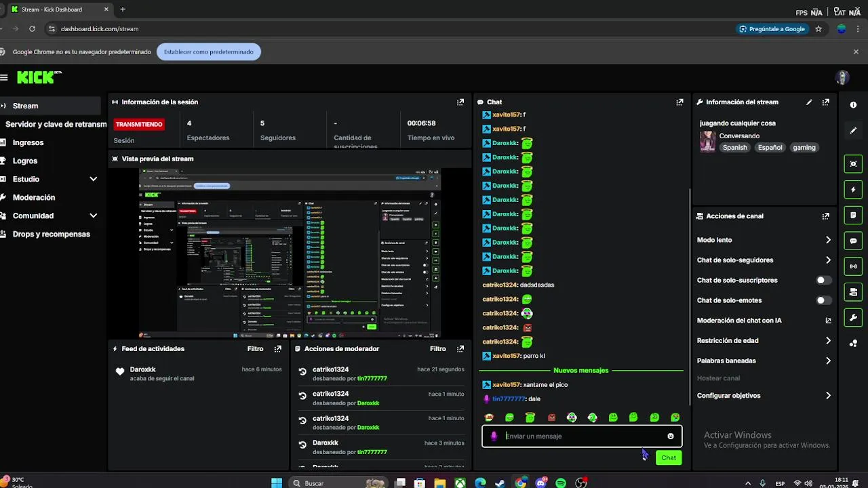The image size is (868, 488).
Task: Send message with the green Chat button
Action: [x=669, y=457]
